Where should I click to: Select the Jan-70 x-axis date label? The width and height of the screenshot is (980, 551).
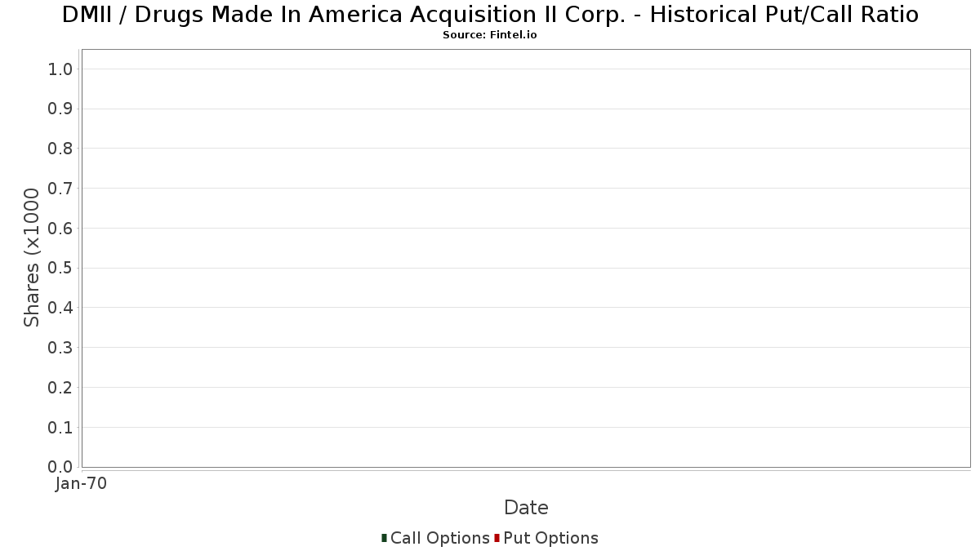(x=81, y=484)
